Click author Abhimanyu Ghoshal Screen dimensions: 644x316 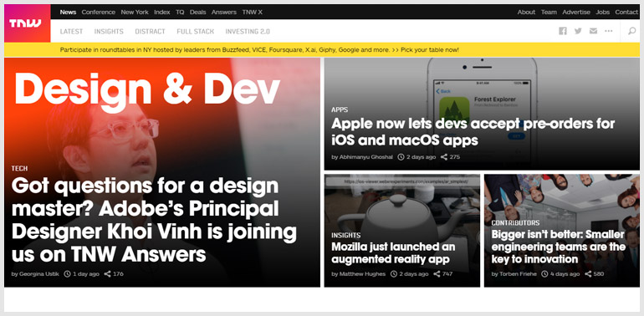coord(366,157)
